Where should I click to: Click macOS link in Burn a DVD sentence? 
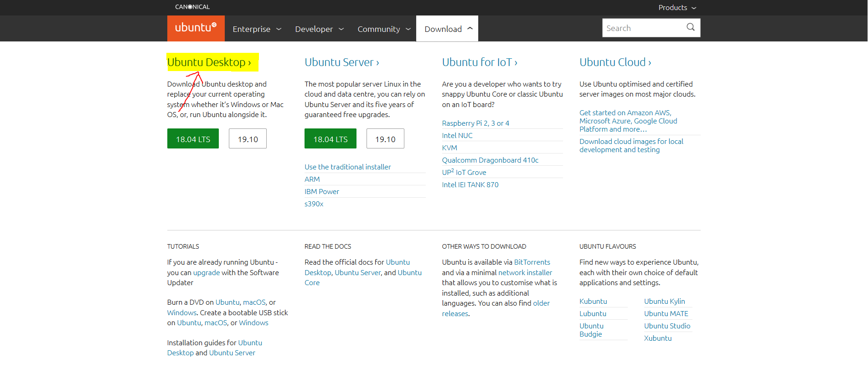coord(254,302)
